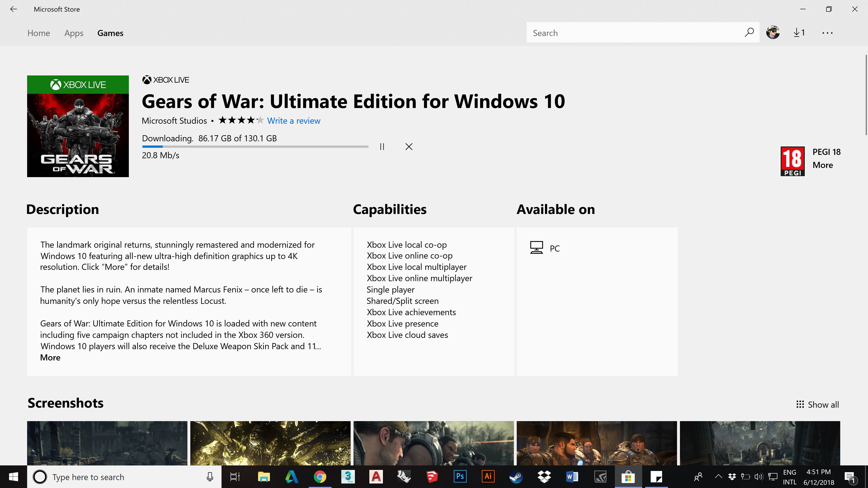The height and width of the screenshot is (488, 868).
Task: Open File Explorer from taskbar
Action: pyautogui.click(x=264, y=477)
